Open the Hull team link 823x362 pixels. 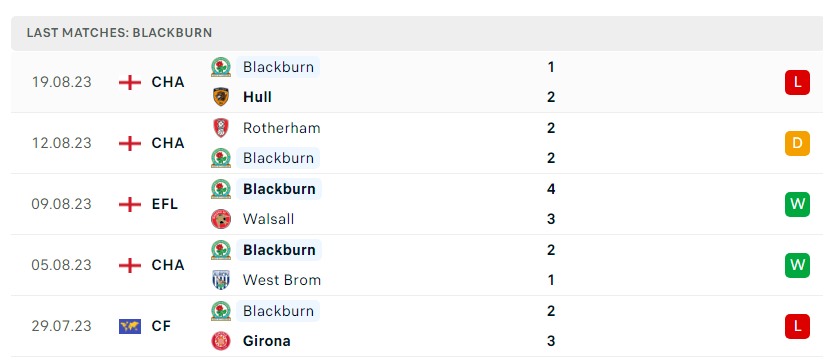pos(257,97)
